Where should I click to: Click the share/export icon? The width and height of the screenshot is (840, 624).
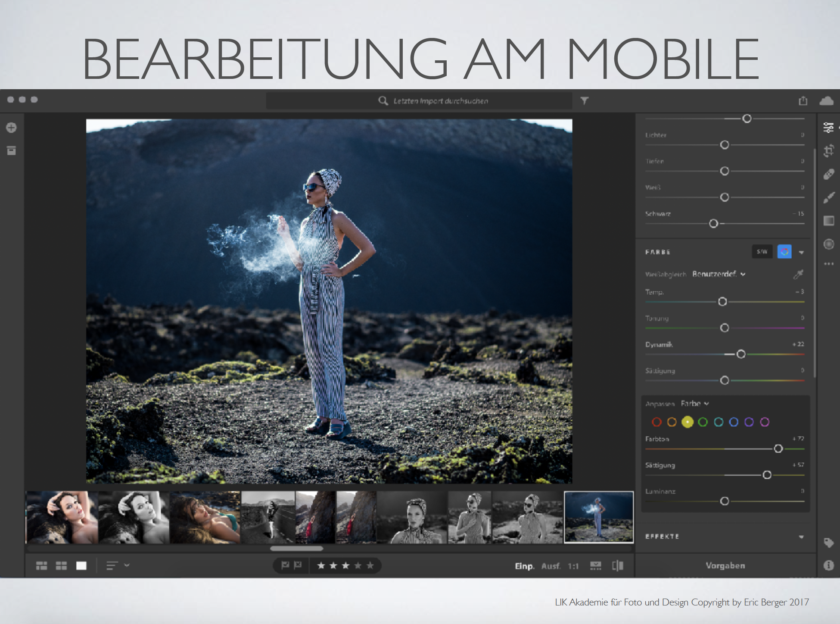pyautogui.click(x=803, y=101)
